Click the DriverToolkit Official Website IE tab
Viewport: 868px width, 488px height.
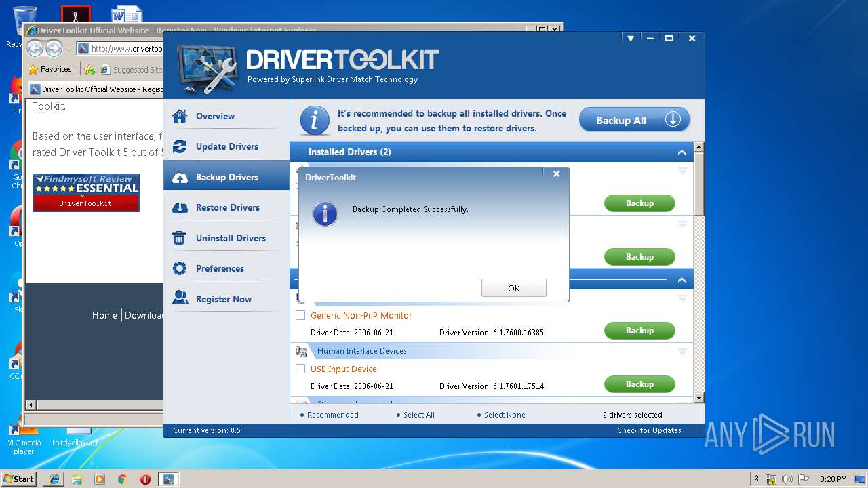pyautogui.click(x=96, y=89)
